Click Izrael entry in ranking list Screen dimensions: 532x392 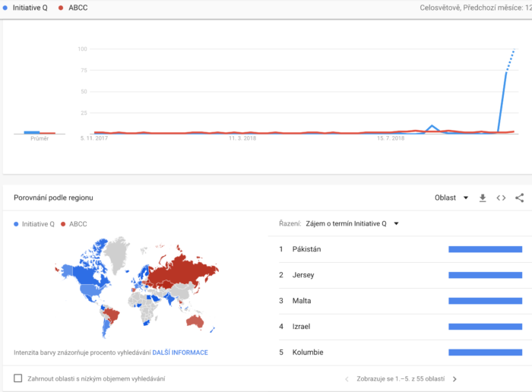301,327
